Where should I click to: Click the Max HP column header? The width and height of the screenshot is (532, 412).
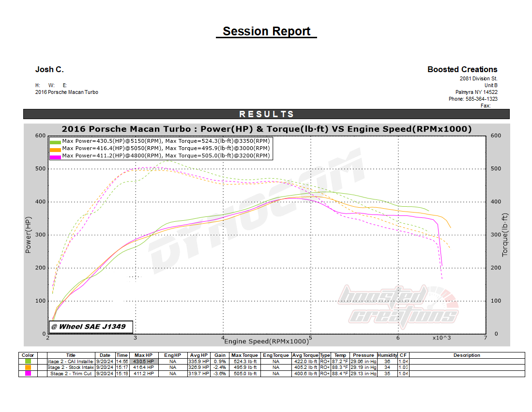(x=143, y=355)
